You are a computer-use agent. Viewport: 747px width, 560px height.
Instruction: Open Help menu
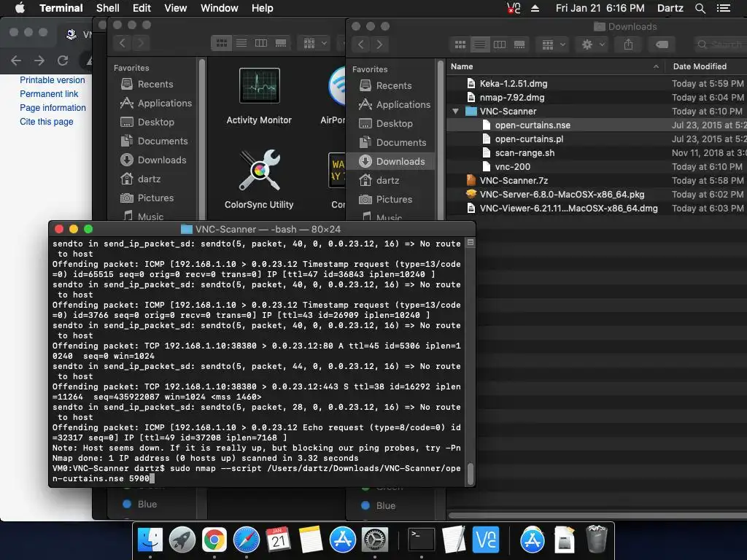(263, 8)
